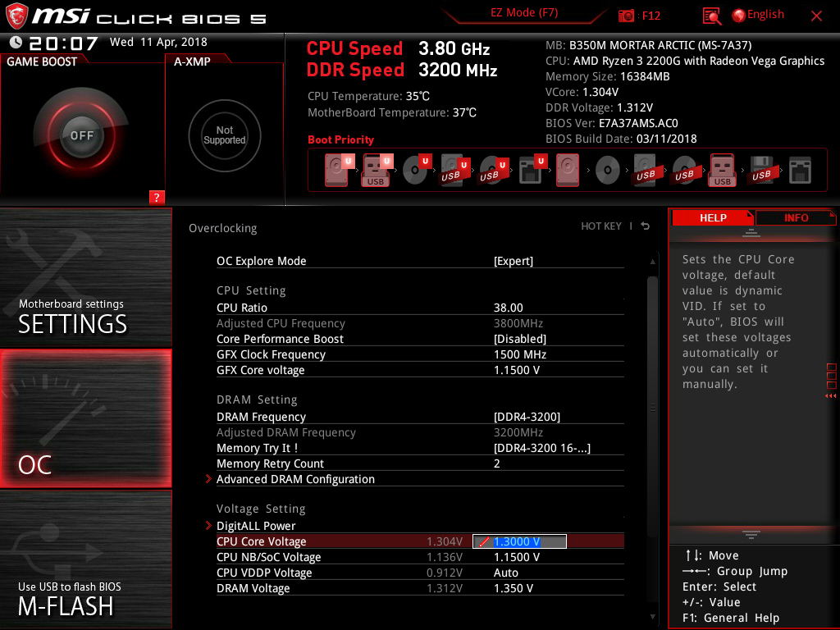
Task: Select the highlighted UEFI USB key boot device
Action: 377,171
